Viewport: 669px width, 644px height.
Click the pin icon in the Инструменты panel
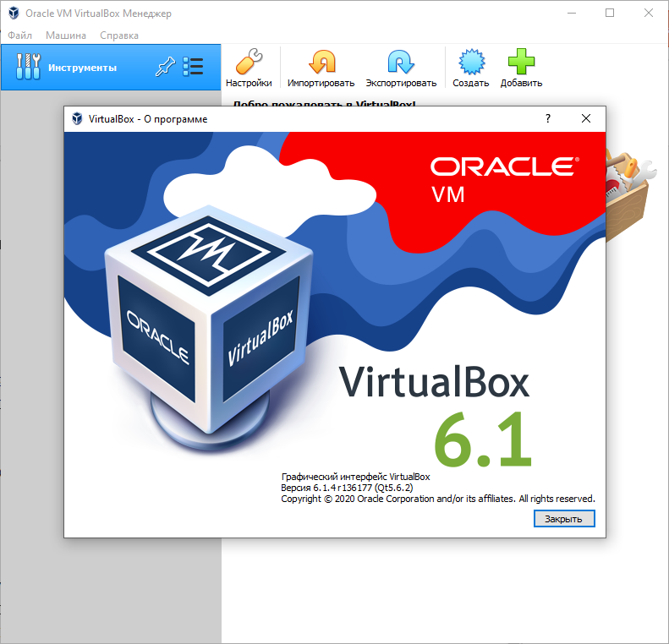(165, 67)
